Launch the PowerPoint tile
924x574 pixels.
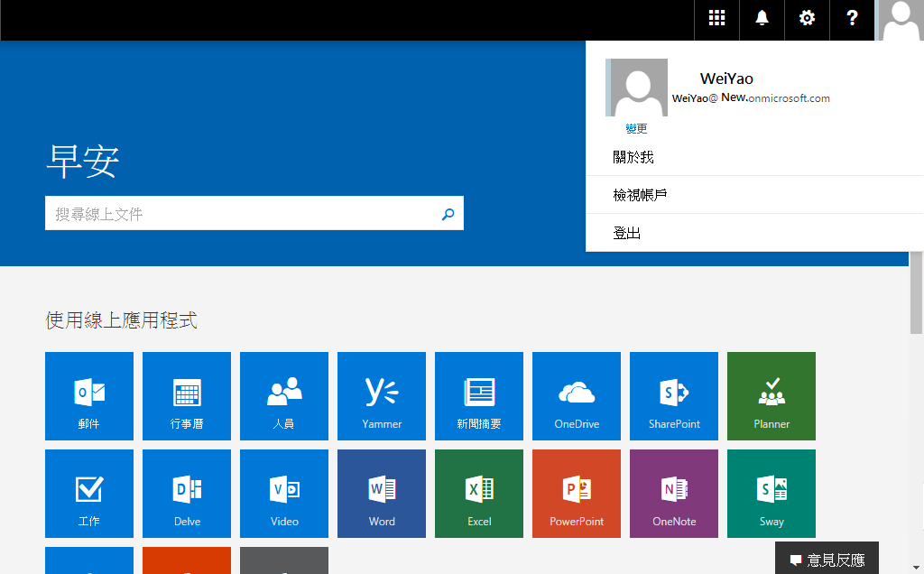[x=577, y=494]
